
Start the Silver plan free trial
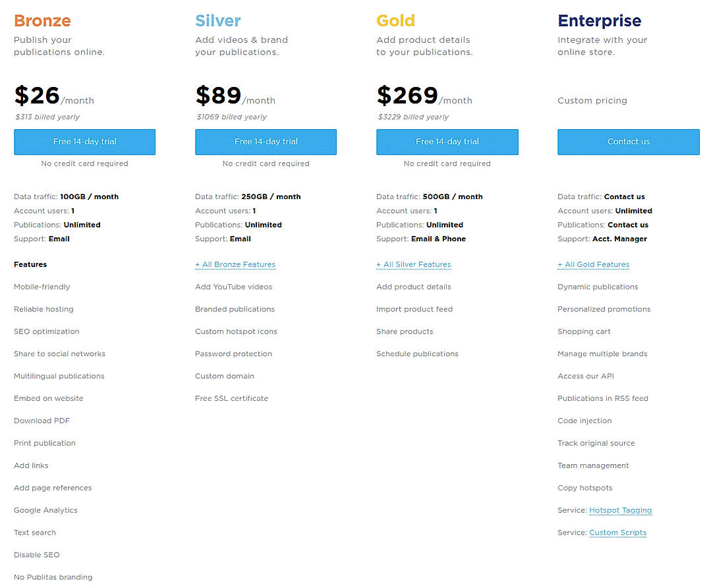[x=266, y=142]
